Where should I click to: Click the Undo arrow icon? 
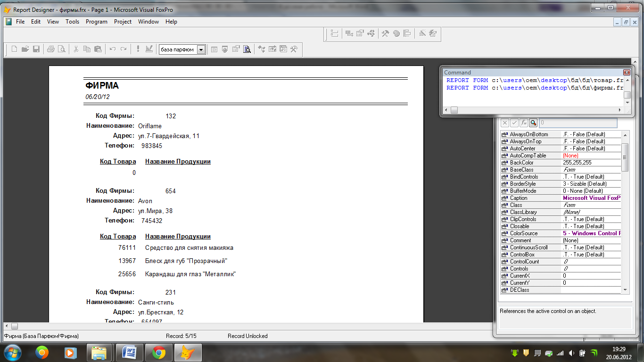pyautogui.click(x=112, y=49)
